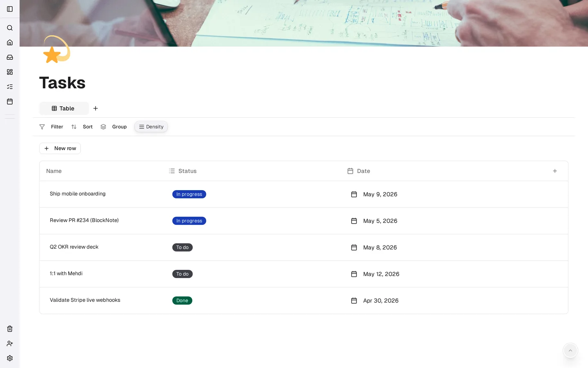Screen dimensions: 588x368
Task: Open the Group options
Action: 114,127
